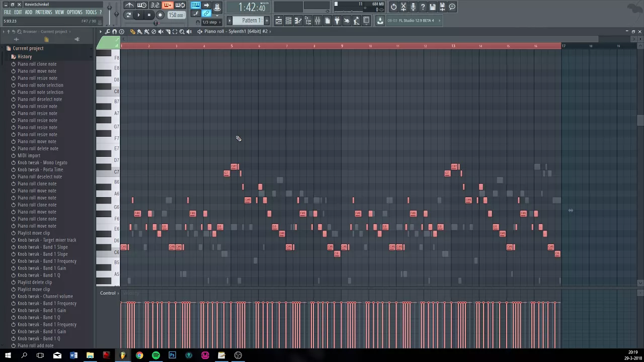Open Spotify from the Windows taskbar

coord(156,355)
